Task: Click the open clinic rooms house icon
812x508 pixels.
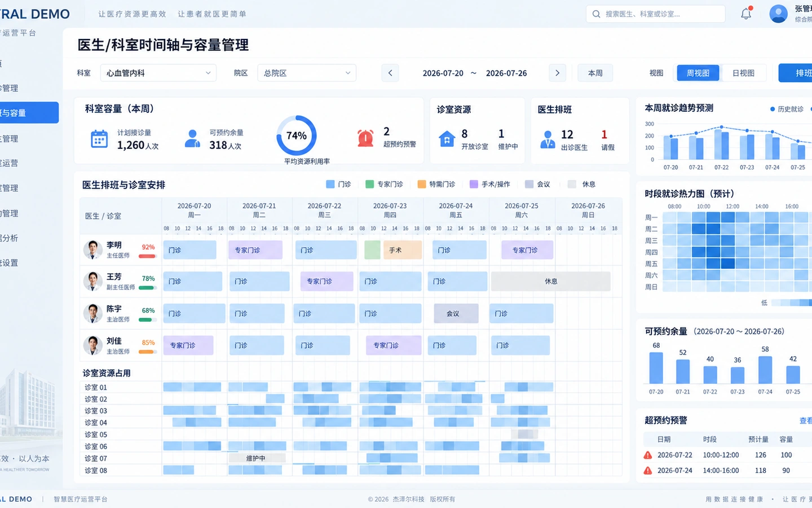Action: 447,138
